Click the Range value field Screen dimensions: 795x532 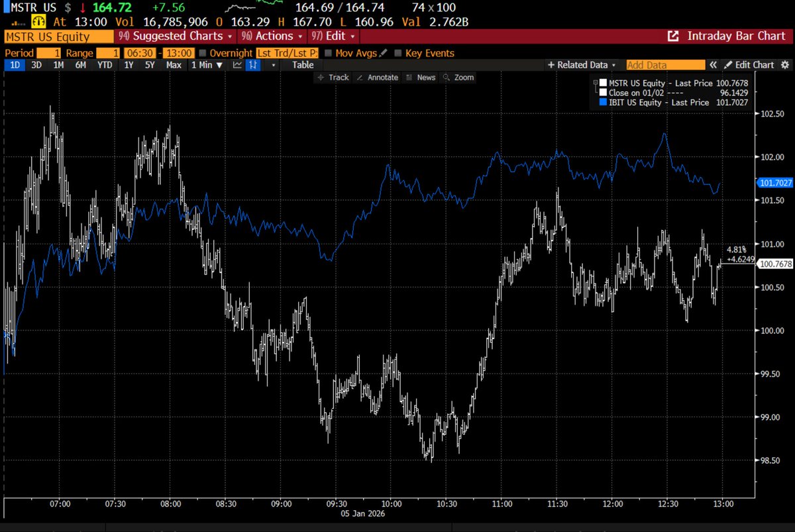pyautogui.click(x=108, y=53)
